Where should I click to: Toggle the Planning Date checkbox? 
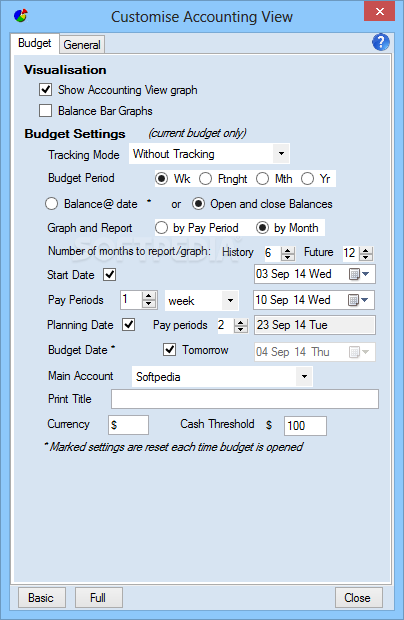pyautogui.click(x=128, y=325)
